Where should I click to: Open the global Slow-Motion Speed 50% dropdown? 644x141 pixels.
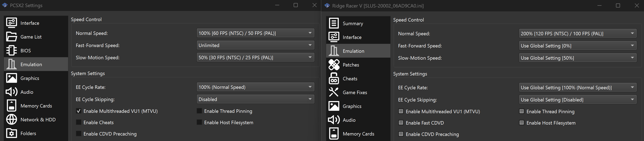255,57
